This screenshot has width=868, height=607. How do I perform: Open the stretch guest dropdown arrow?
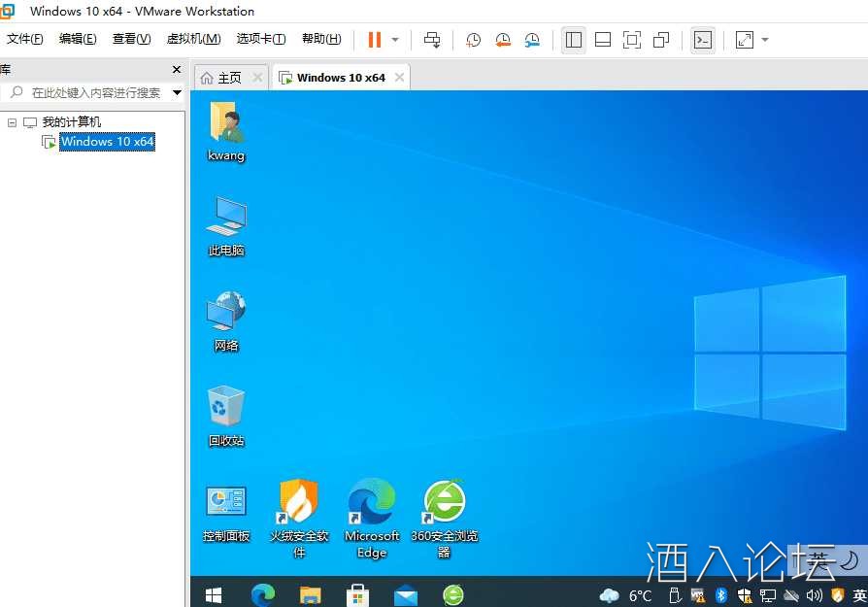click(765, 40)
